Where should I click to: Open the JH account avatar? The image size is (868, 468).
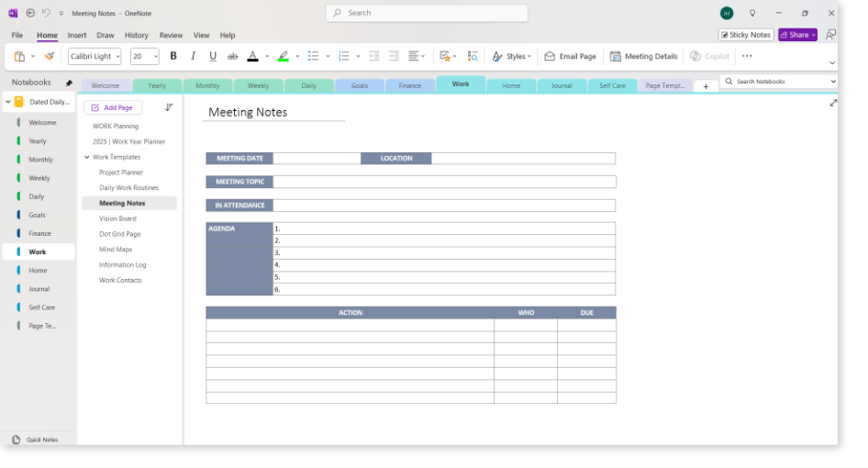pos(727,13)
